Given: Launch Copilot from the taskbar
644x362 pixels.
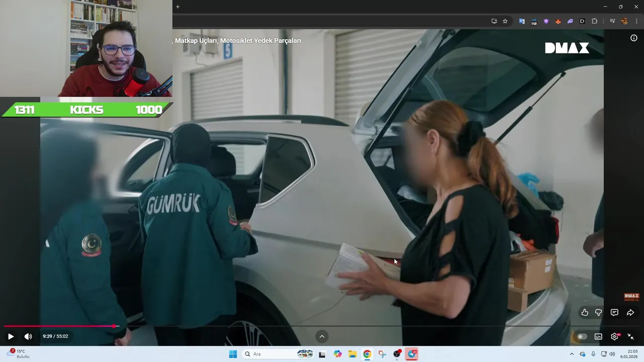Looking at the screenshot, I should (338, 354).
